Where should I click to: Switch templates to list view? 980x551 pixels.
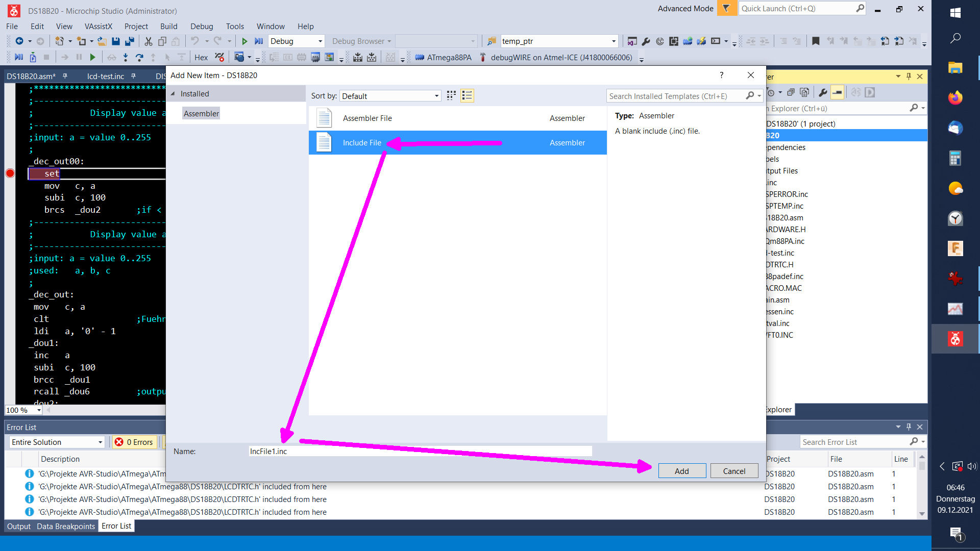[x=467, y=96]
